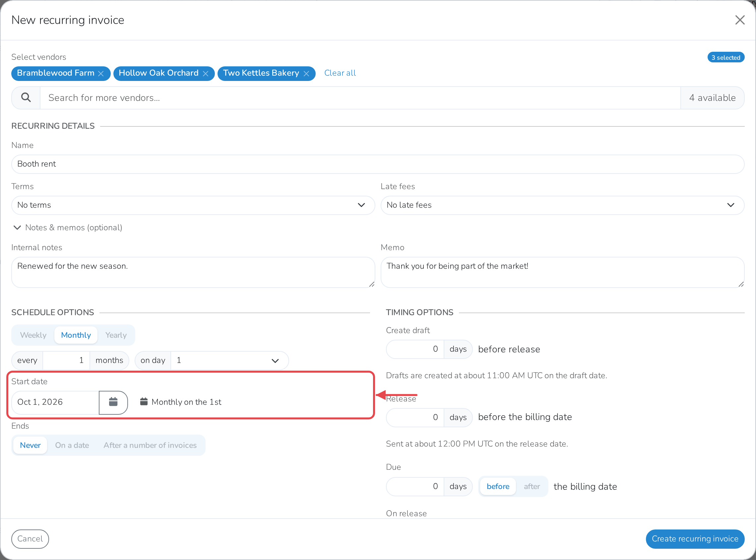Open the Terms dropdown

tap(193, 205)
